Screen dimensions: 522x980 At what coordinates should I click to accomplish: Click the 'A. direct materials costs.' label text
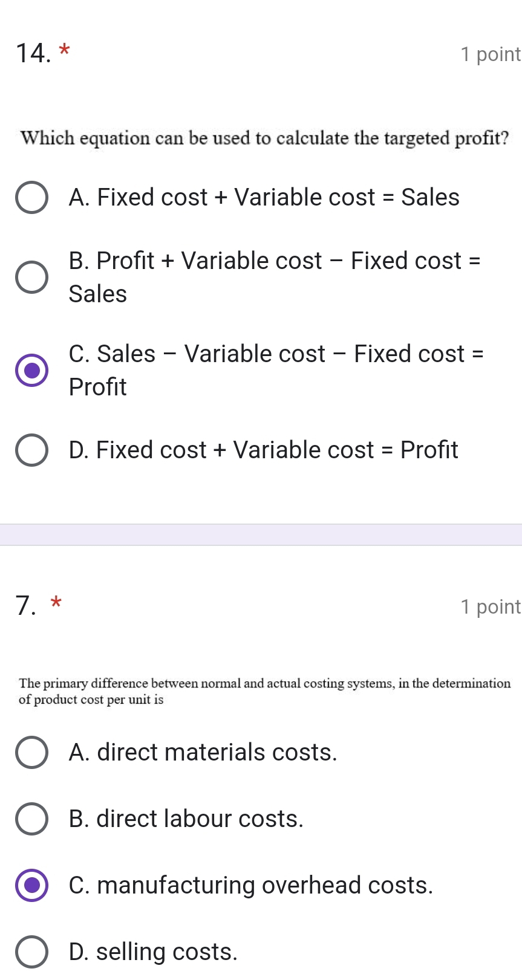tap(203, 752)
